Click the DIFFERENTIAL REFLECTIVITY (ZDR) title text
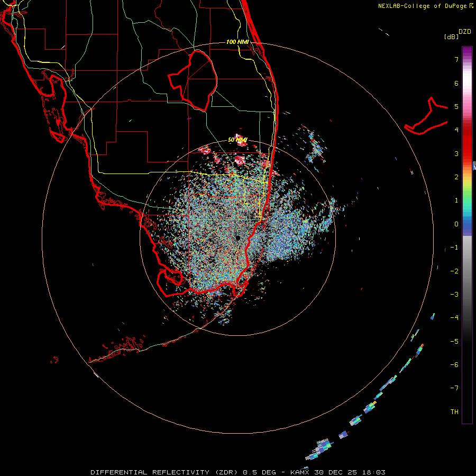Image resolution: width=476 pixels, height=476 pixels. click(165, 472)
